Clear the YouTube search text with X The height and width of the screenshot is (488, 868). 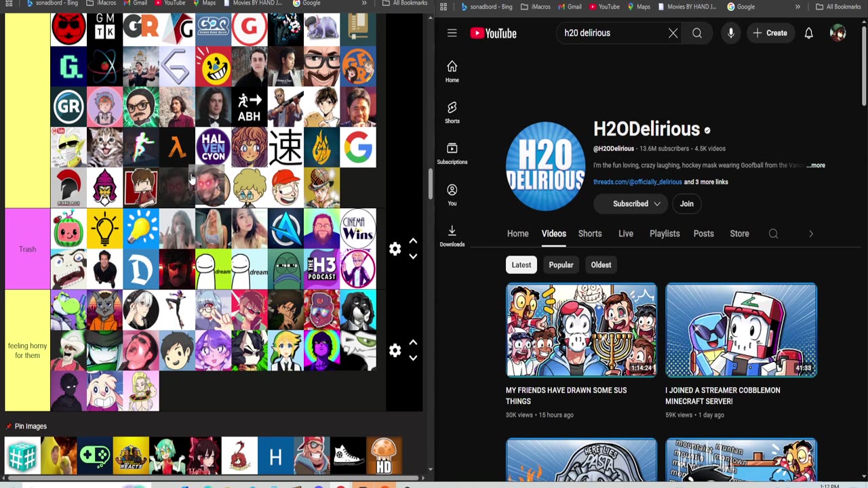click(673, 33)
